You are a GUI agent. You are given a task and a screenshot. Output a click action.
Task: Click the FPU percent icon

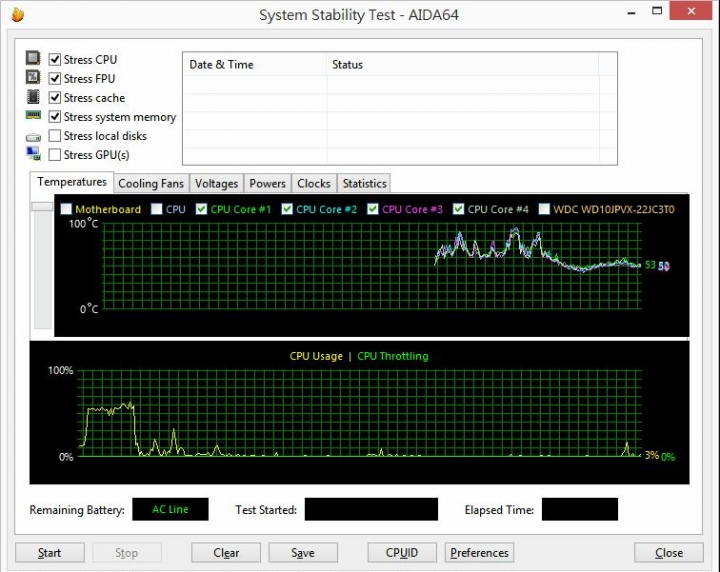[x=33, y=77]
